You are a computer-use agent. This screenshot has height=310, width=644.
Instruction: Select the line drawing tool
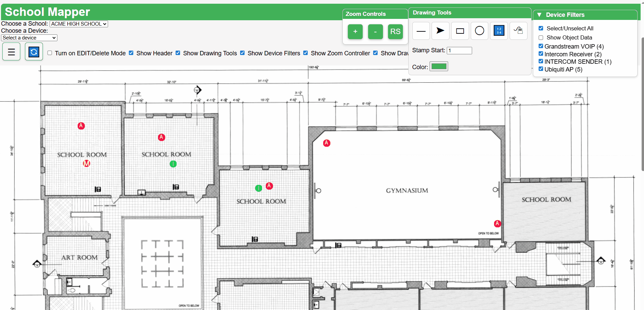(421, 31)
